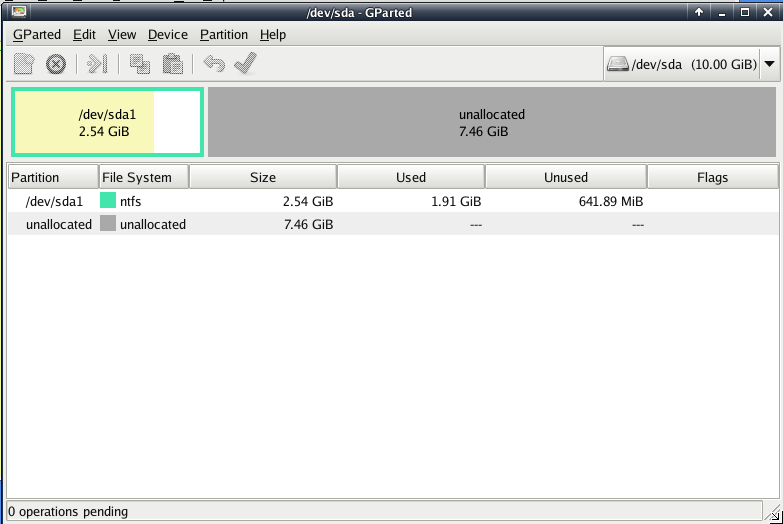
Task: Click the ntfs green color swatch
Action: pyautogui.click(x=108, y=201)
